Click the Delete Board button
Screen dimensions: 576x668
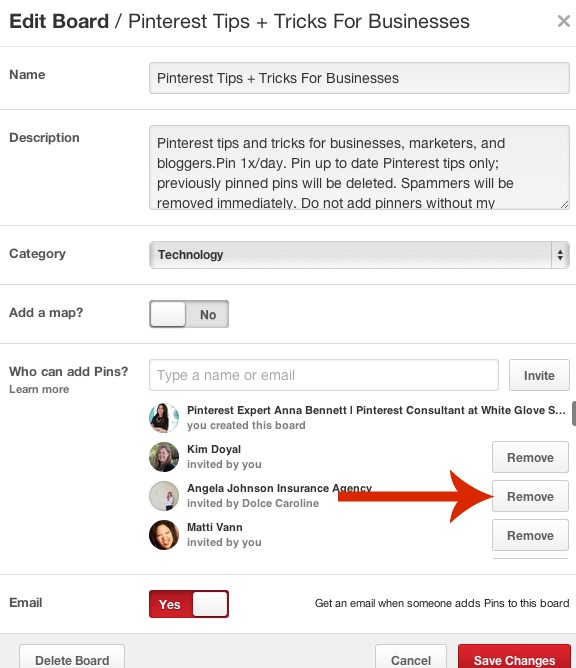(x=72, y=657)
